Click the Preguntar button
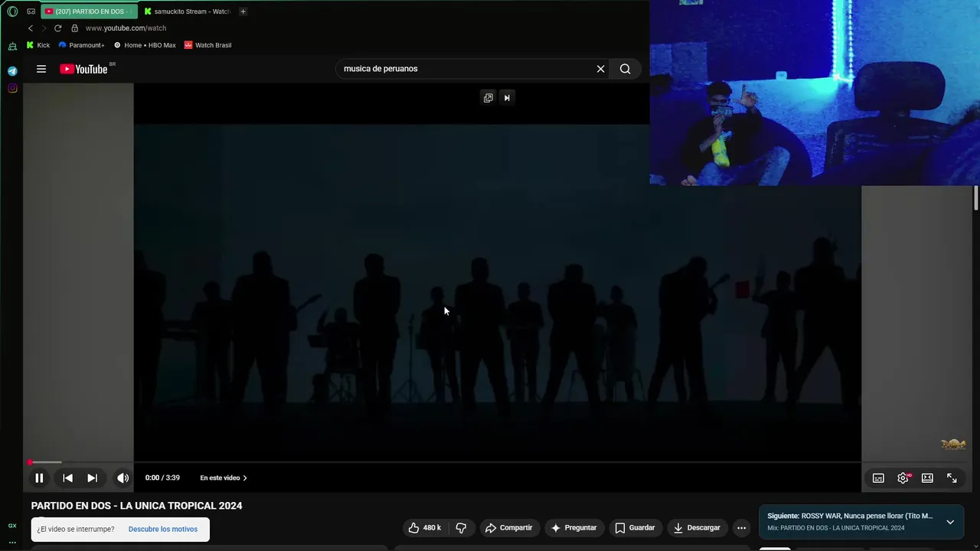The image size is (980, 551). coord(573,527)
